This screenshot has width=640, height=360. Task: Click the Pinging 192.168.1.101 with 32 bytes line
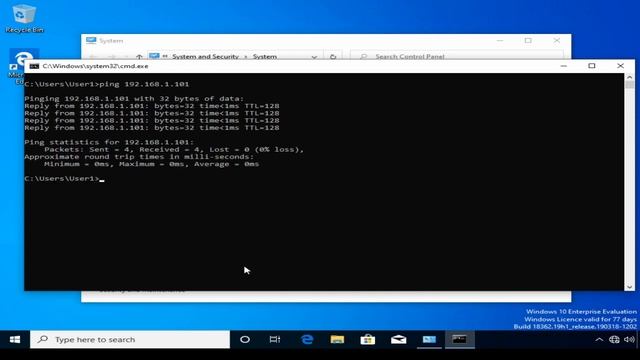(134, 98)
